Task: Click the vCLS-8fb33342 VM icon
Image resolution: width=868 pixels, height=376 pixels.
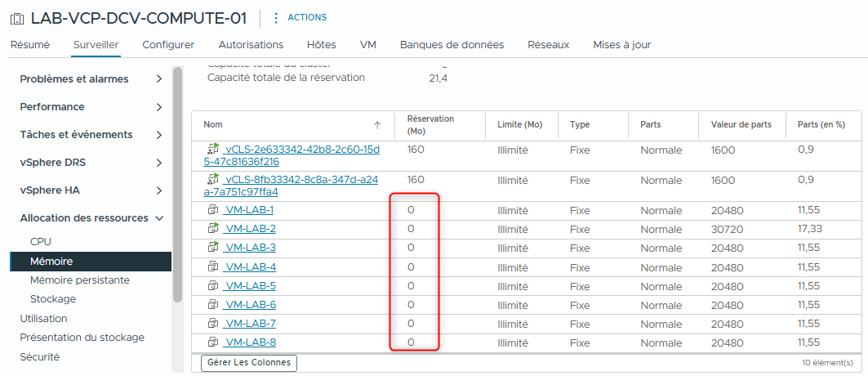Action: (213, 178)
